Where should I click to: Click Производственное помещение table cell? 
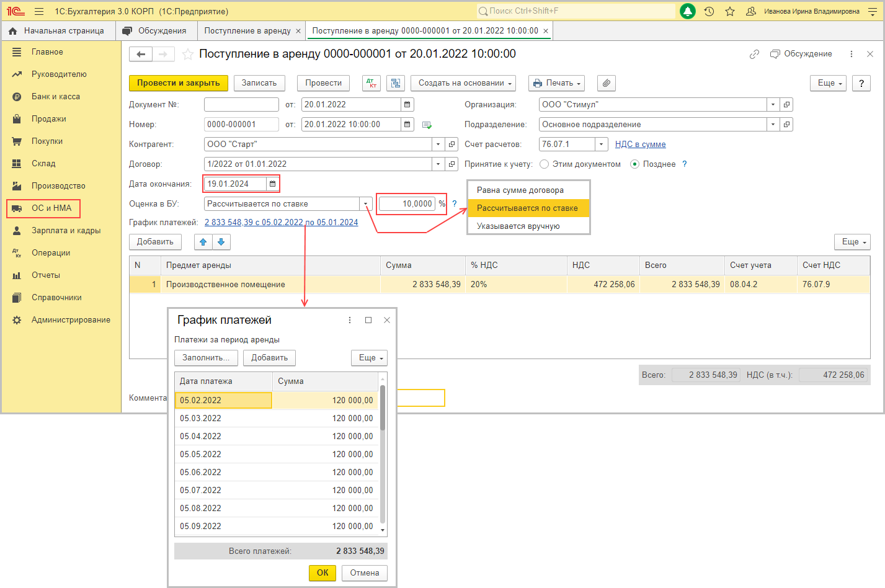point(270,285)
